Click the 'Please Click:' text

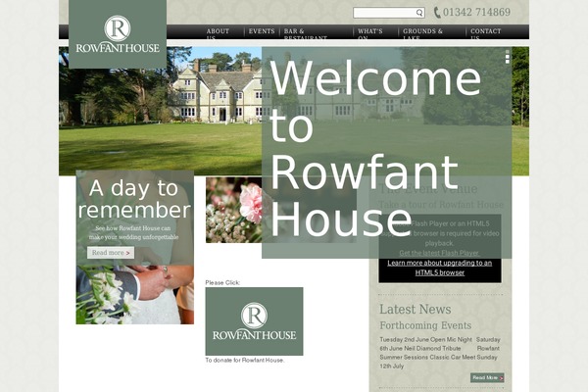tap(222, 282)
